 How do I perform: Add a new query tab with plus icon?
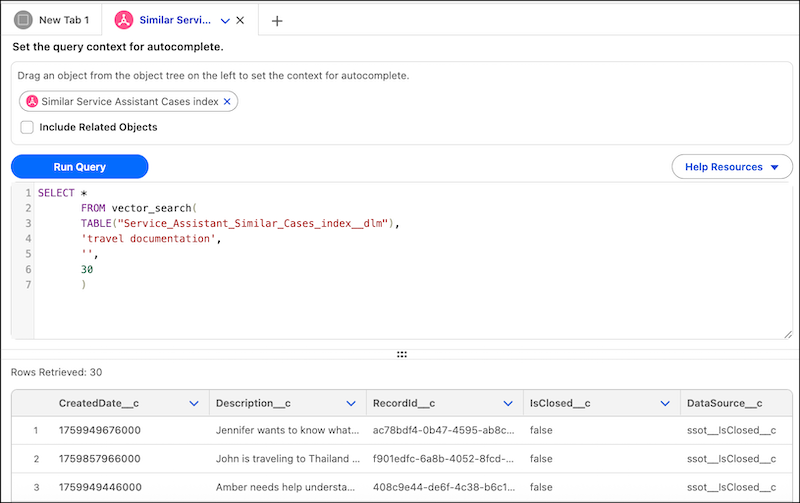(277, 21)
